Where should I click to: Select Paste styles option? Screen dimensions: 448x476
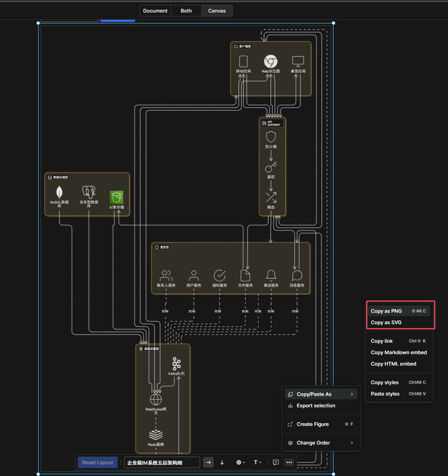[399, 394]
